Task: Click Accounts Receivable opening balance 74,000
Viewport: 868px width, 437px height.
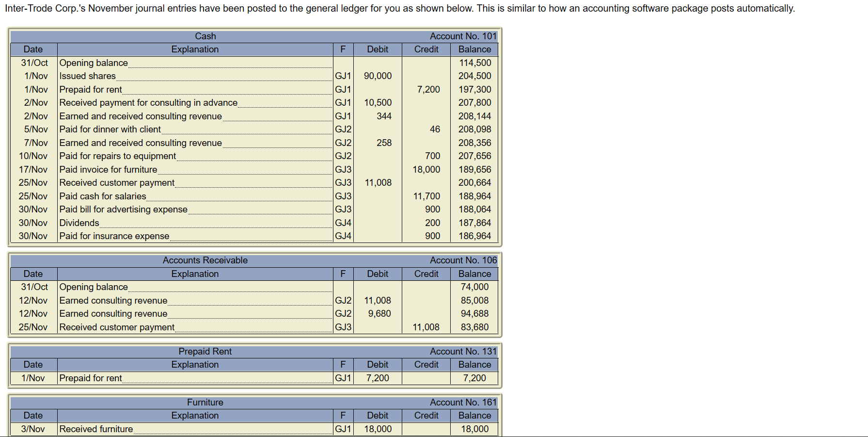Action: pyautogui.click(x=475, y=287)
